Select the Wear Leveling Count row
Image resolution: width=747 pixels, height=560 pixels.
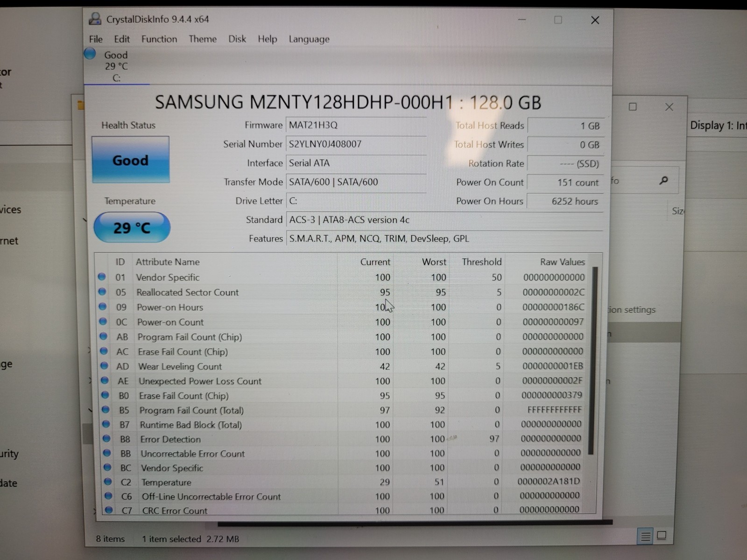tap(342, 366)
